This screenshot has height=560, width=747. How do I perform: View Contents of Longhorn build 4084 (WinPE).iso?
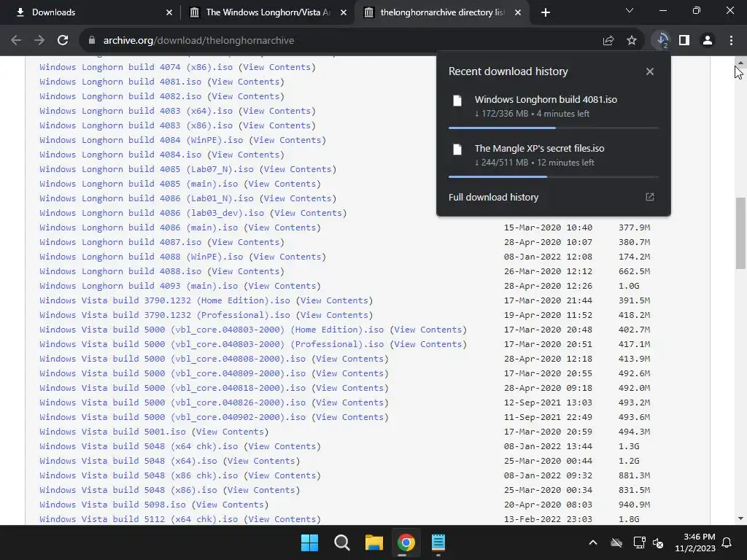[x=287, y=140]
